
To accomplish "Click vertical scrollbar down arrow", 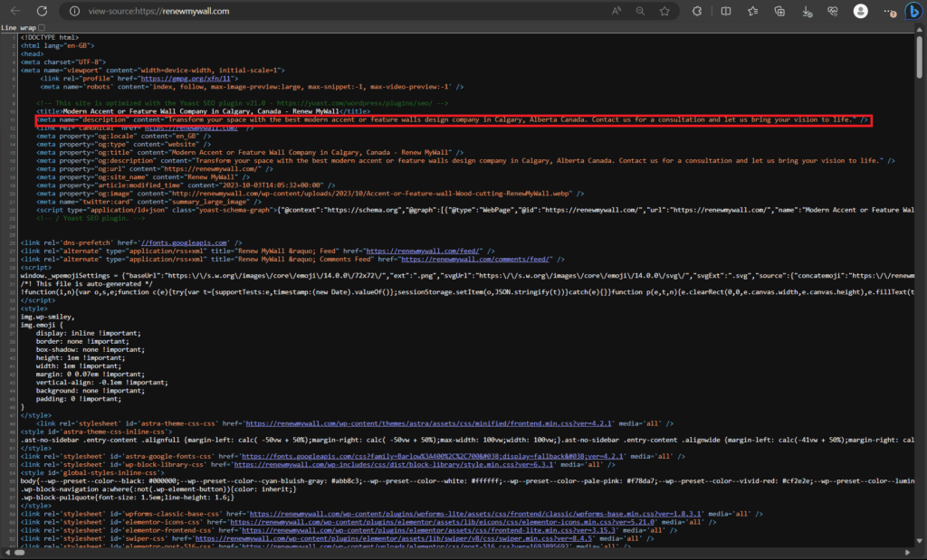I will pyautogui.click(x=920, y=540).
